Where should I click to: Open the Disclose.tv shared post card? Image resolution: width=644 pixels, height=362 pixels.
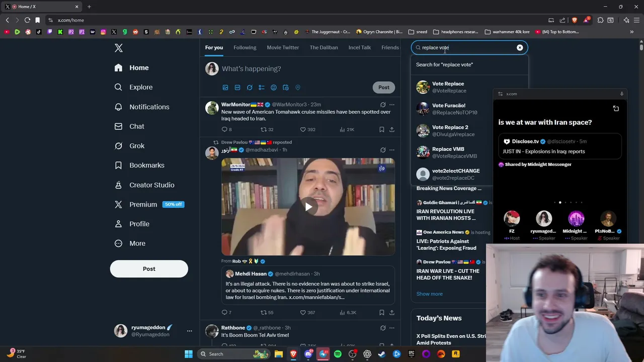coord(559,146)
